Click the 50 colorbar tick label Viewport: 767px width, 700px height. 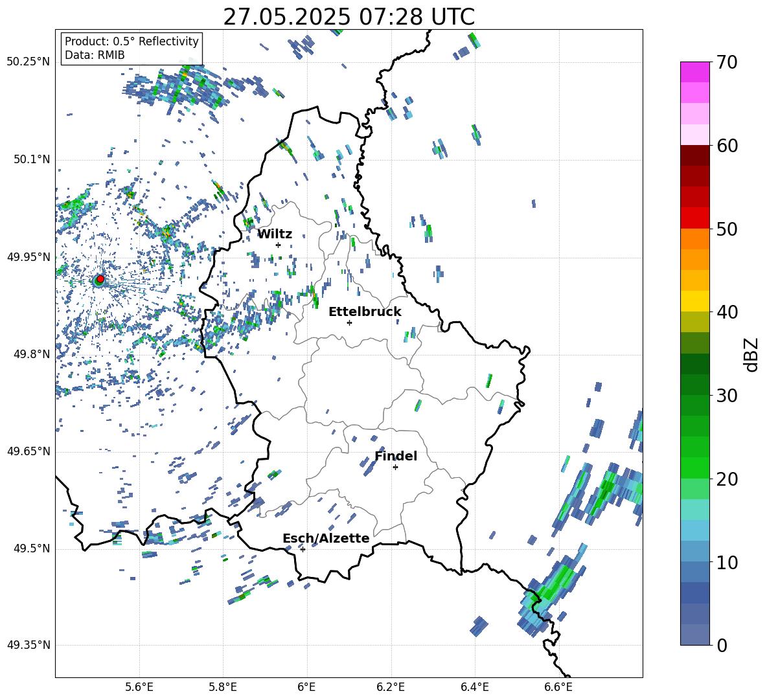click(726, 229)
